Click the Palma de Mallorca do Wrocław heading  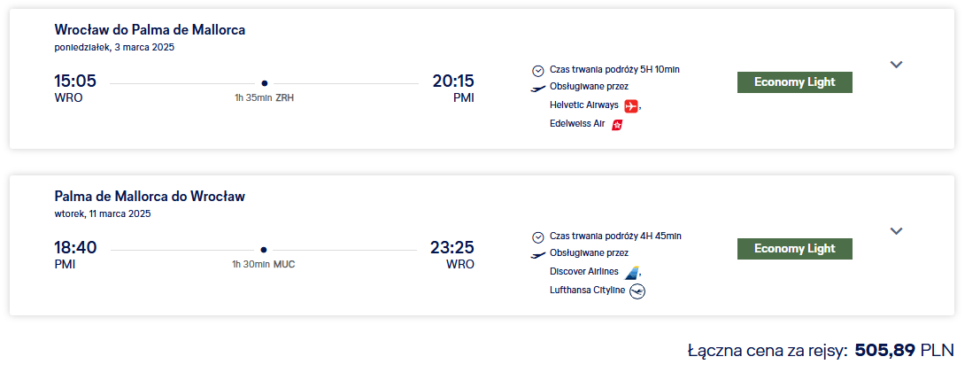pyautogui.click(x=150, y=197)
